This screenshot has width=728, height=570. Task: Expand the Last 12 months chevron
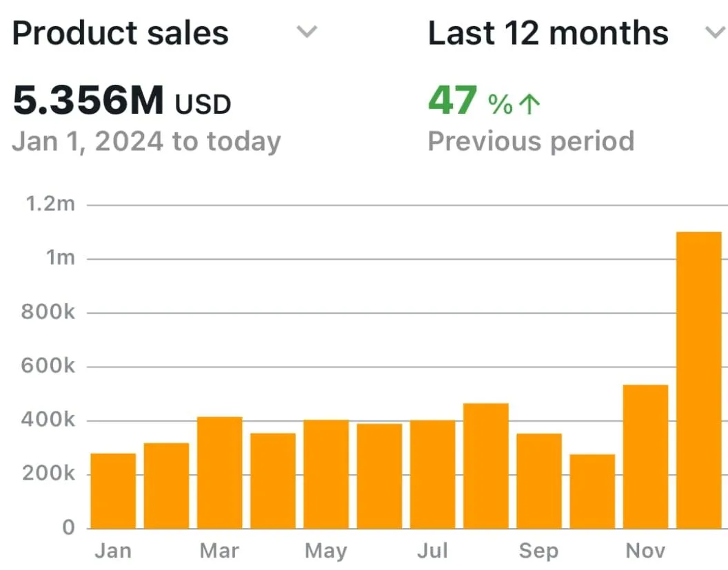pos(712,32)
